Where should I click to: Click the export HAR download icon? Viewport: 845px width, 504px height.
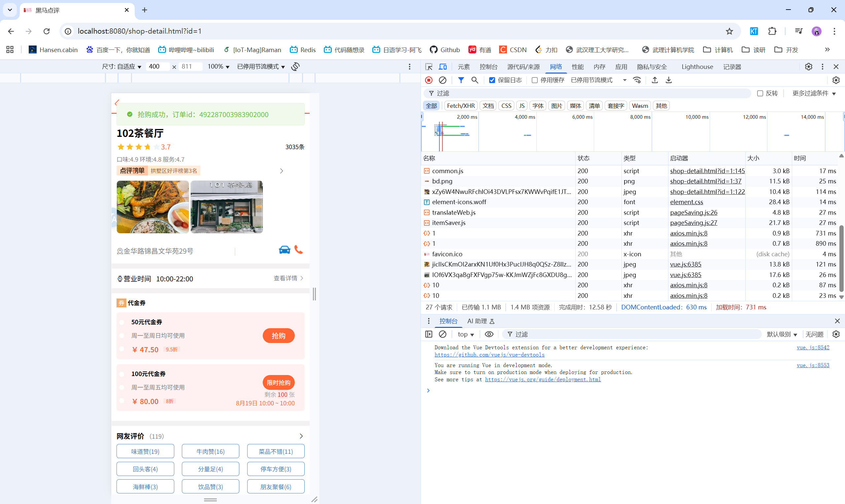point(668,80)
